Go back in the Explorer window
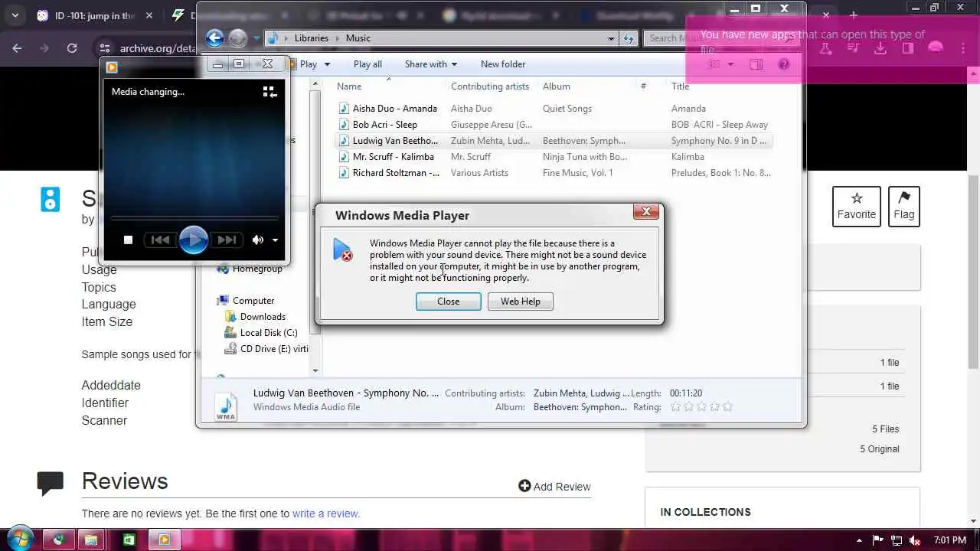 (x=214, y=38)
